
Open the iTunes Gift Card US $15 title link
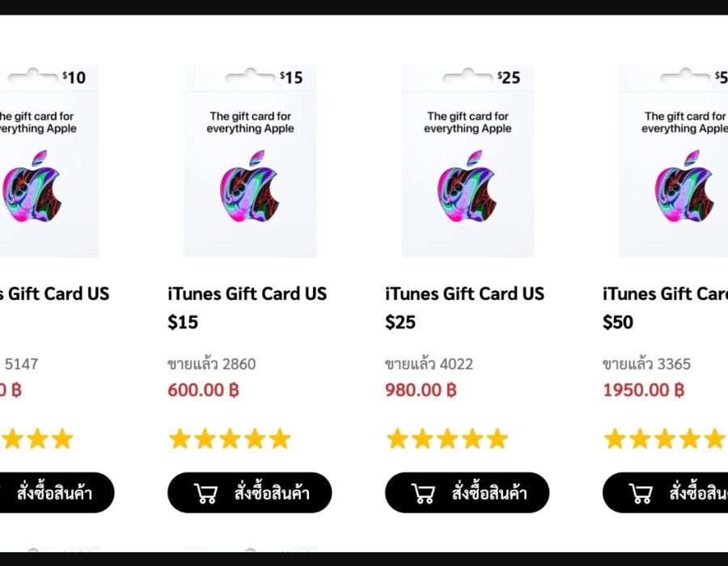click(247, 294)
